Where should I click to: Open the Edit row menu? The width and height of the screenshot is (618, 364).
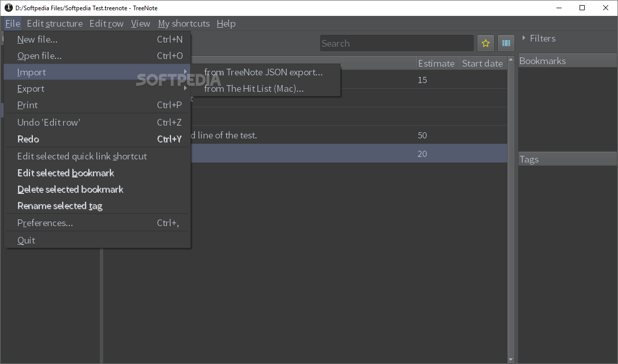[107, 24]
